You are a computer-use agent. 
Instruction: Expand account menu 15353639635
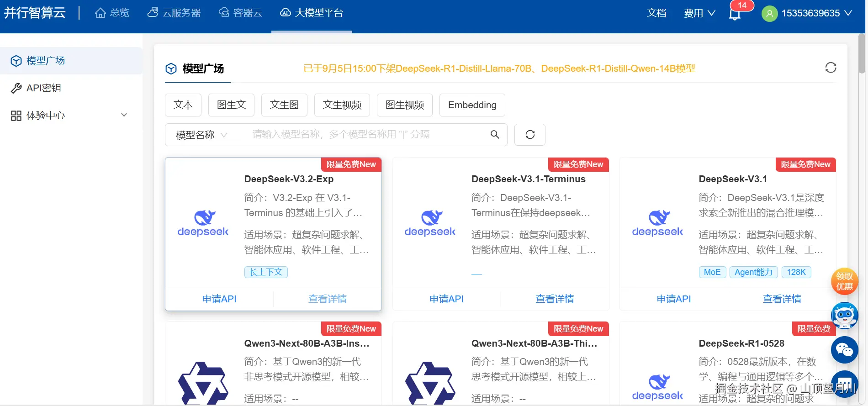point(816,13)
